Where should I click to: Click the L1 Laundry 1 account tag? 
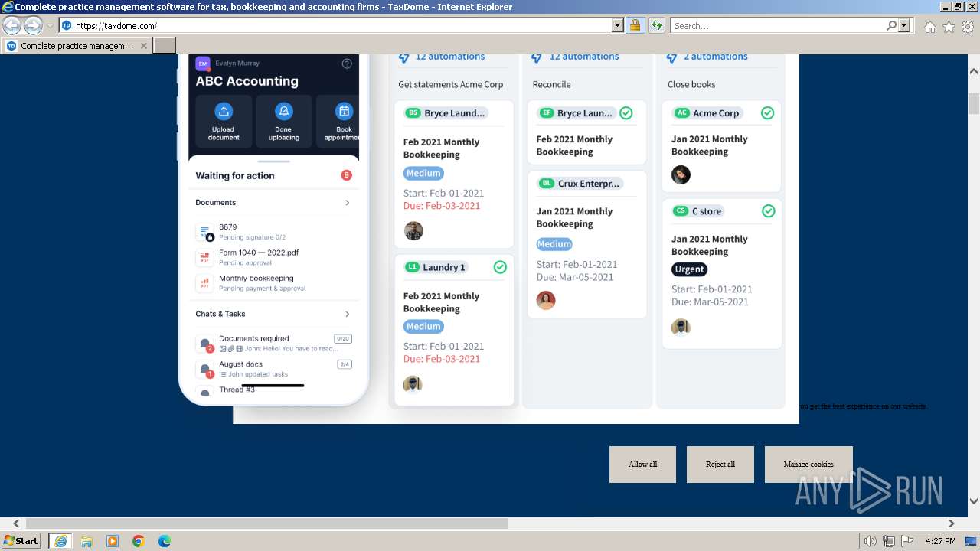click(436, 267)
